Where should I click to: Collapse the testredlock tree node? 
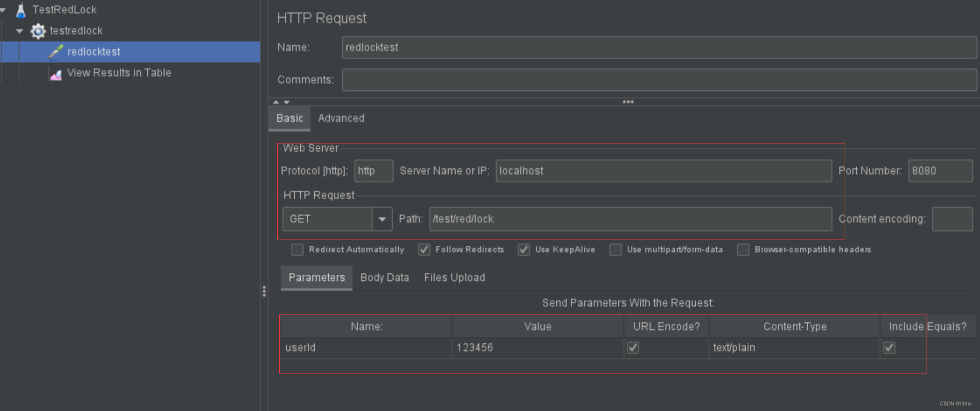[x=19, y=31]
